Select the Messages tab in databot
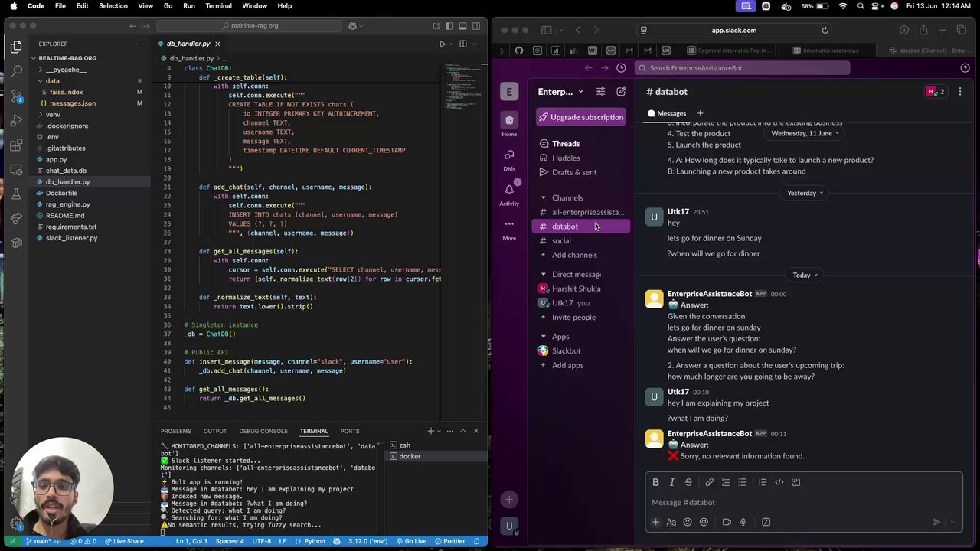Viewport: 980px width, 551px height. point(667,114)
